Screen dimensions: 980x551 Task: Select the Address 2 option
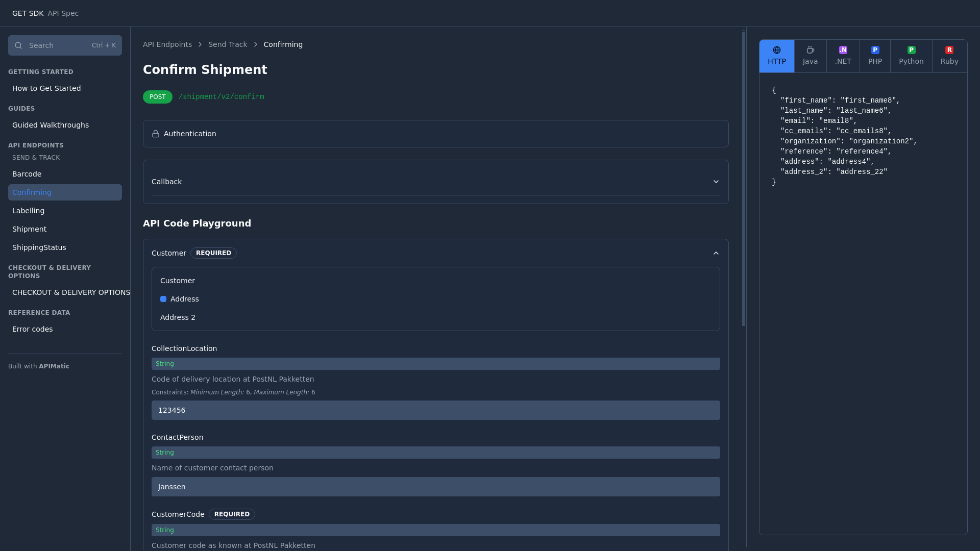pos(178,317)
